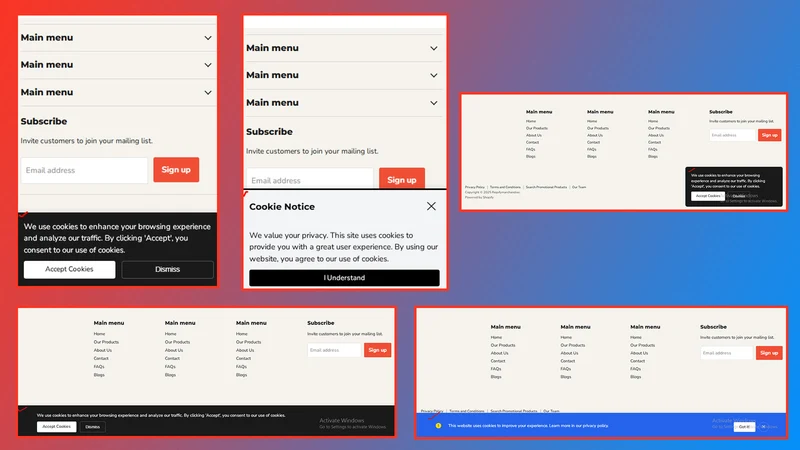The height and width of the screenshot is (450, 800).
Task: Dismiss the cookie banner in the mobile panel
Action: tap(167, 269)
